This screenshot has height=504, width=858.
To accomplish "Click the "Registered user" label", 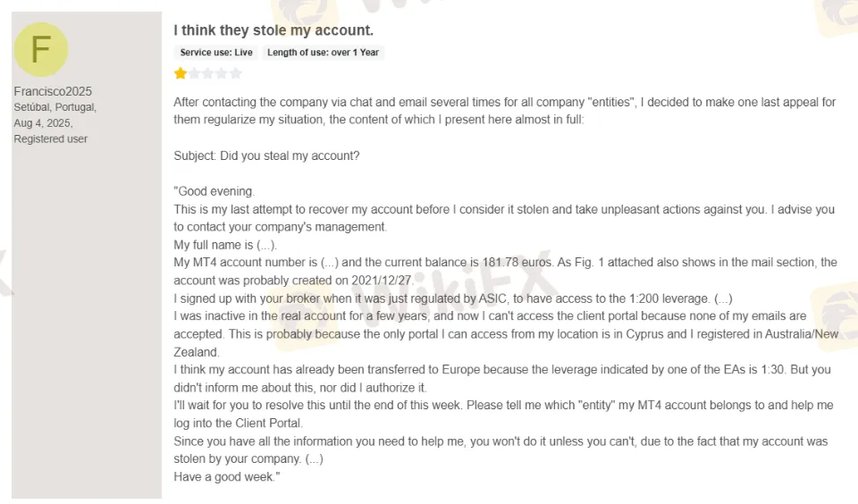I will 50,139.
